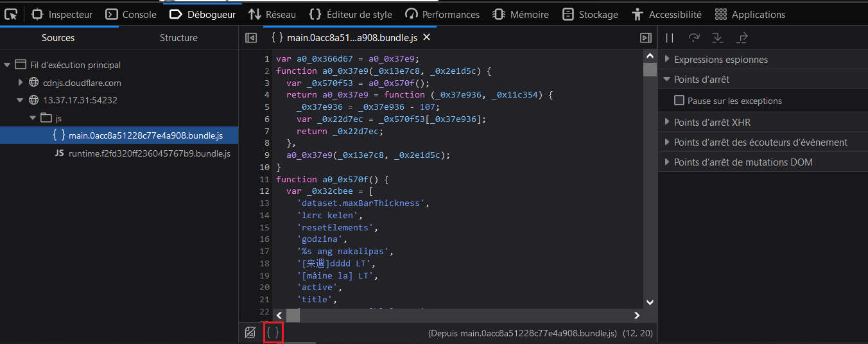Enable Pause sur les exceptions checkbox

click(x=679, y=101)
